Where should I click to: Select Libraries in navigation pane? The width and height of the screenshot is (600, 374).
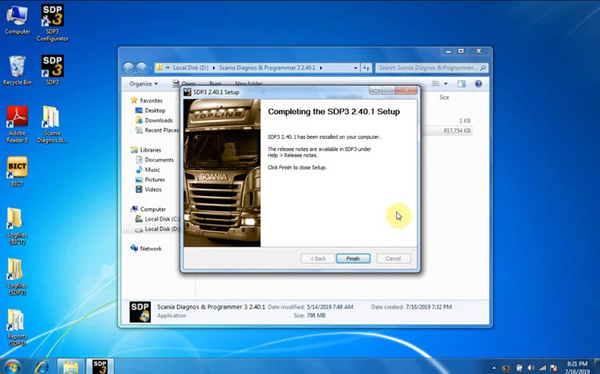pyautogui.click(x=150, y=150)
